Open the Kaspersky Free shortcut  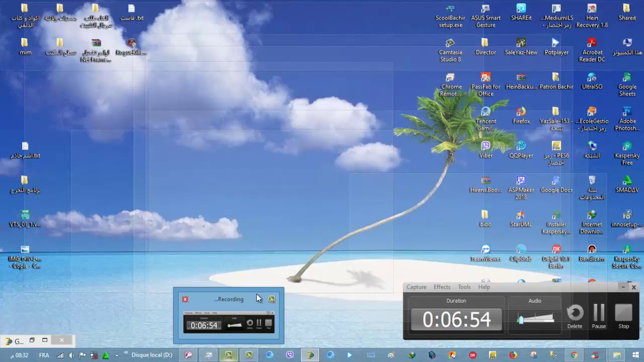[x=627, y=153]
